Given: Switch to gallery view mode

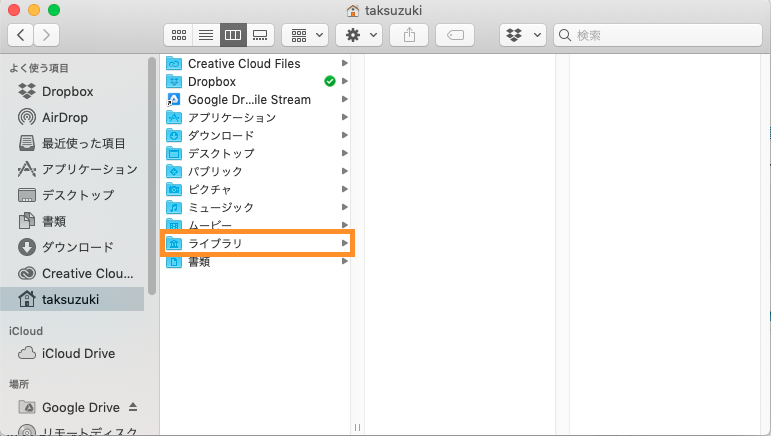Looking at the screenshot, I should pyautogui.click(x=260, y=35).
